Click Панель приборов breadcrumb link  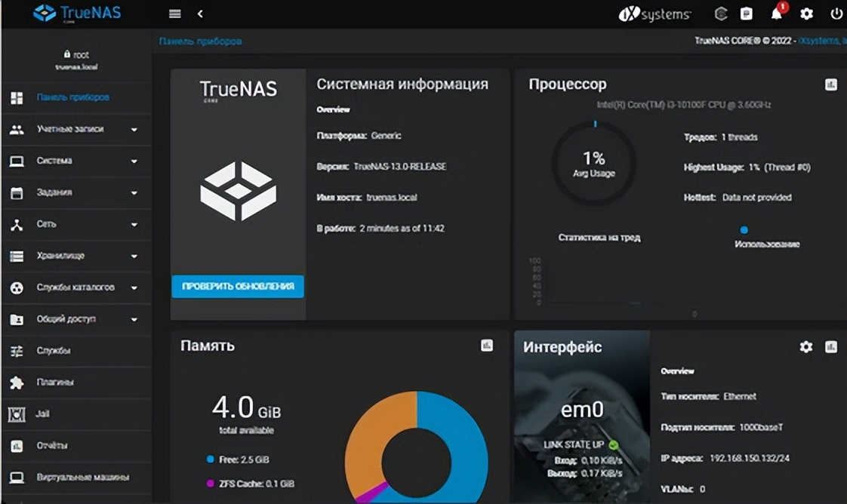pyautogui.click(x=200, y=41)
